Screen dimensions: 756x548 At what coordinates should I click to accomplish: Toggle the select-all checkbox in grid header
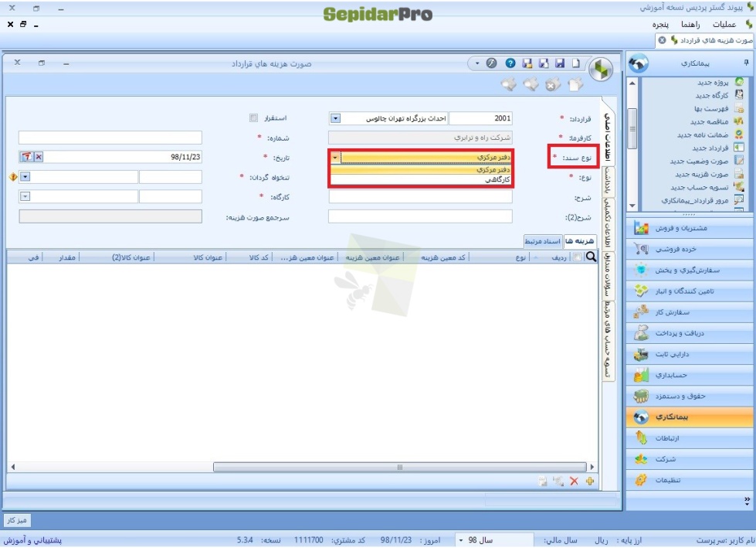click(x=577, y=257)
